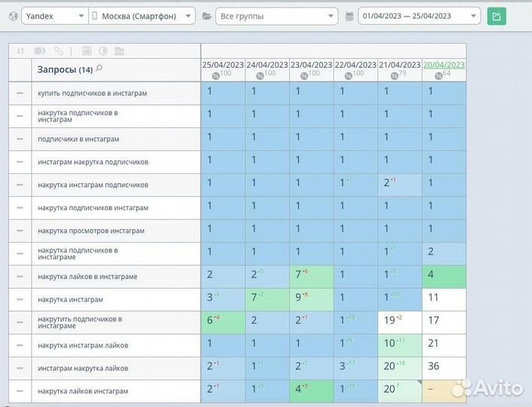This screenshot has height=407, width=532.
Task: Click the sort arrows icon in table toolbar
Action: (20, 51)
